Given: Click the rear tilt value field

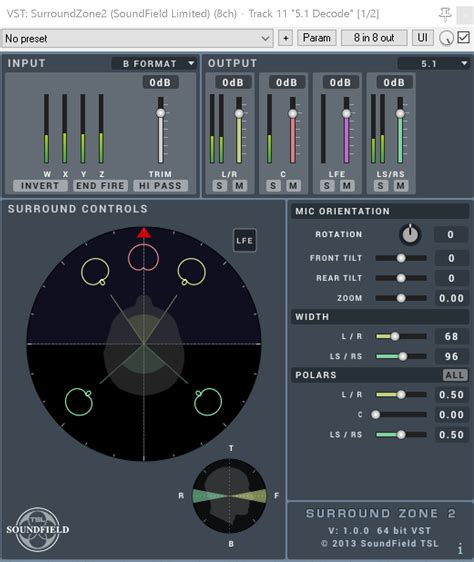Looking at the screenshot, I should click(451, 278).
